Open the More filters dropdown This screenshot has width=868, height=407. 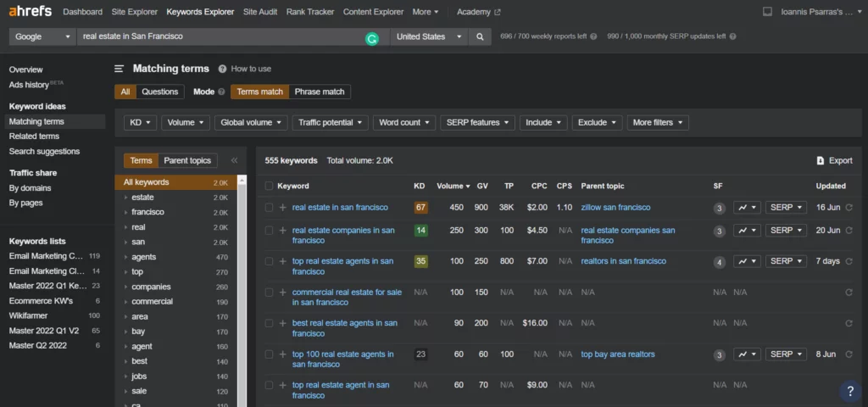(x=658, y=123)
